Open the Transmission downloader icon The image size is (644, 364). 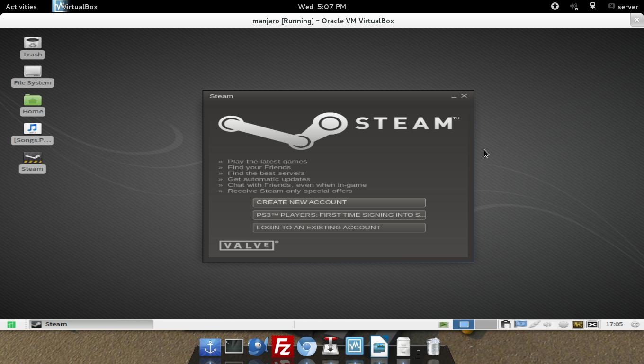(331, 347)
